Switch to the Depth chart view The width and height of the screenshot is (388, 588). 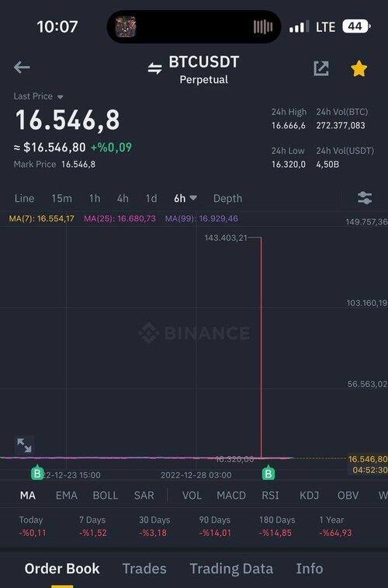[227, 198]
